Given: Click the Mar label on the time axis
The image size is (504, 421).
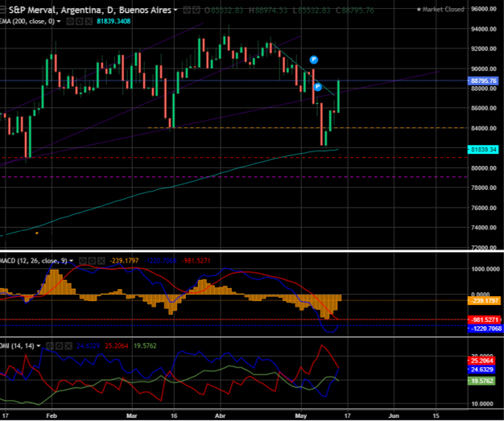Looking at the screenshot, I should pyautogui.click(x=132, y=415).
